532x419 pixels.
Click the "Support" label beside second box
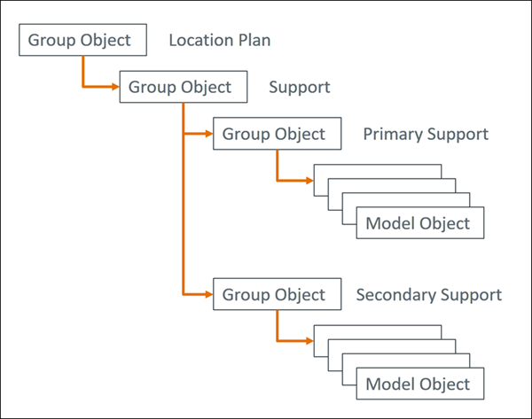tap(300, 88)
